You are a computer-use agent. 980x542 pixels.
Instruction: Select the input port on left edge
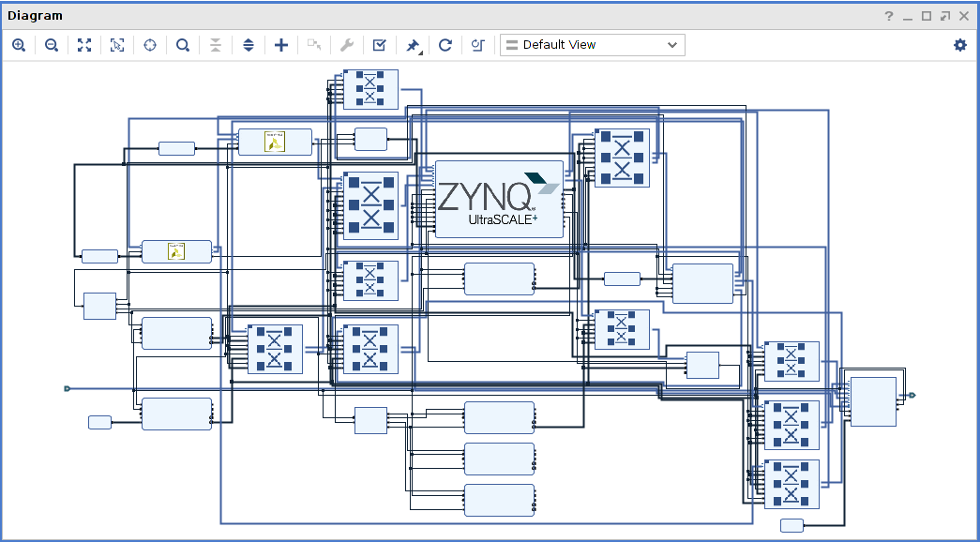pos(68,389)
